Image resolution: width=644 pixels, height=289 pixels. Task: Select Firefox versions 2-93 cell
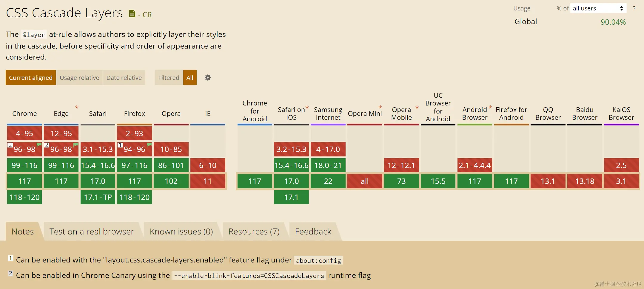pos(135,133)
